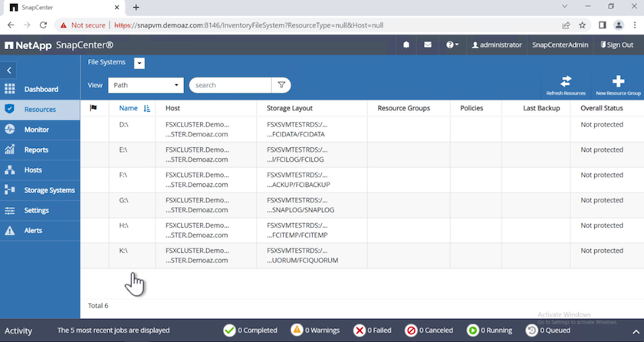Click the notifications bell icon
Screen dimensions: 644x342
click(x=406, y=45)
